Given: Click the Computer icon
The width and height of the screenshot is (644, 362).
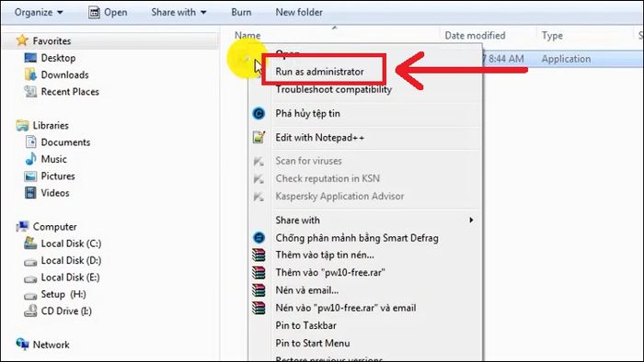Looking at the screenshot, I should (22, 226).
